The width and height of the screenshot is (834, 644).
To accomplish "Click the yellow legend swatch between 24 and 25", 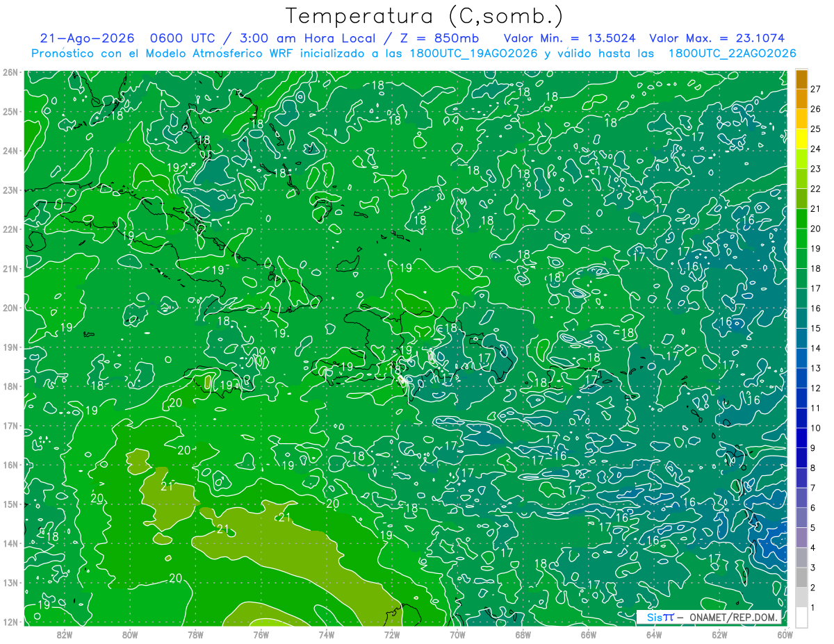I will [x=801, y=140].
